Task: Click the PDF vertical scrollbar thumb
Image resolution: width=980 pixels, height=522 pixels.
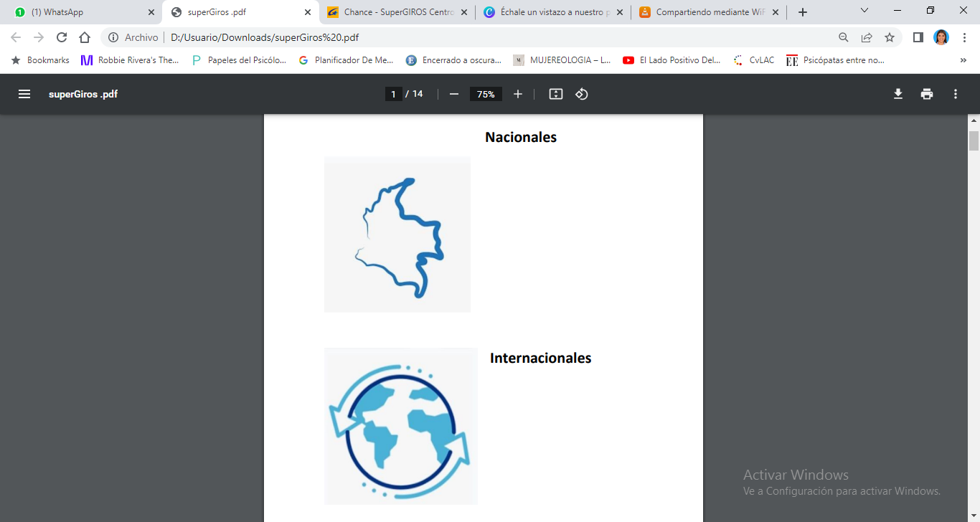Action: 974,141
